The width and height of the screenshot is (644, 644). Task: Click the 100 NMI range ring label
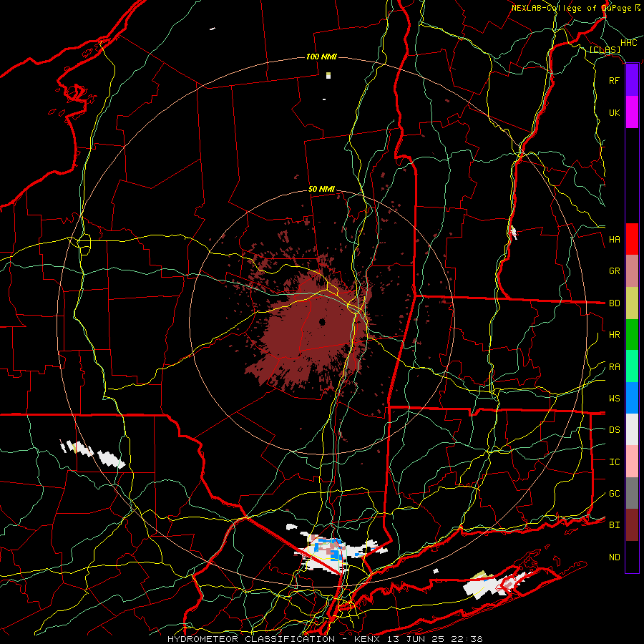pyautogui.click(x=321, y=57)
